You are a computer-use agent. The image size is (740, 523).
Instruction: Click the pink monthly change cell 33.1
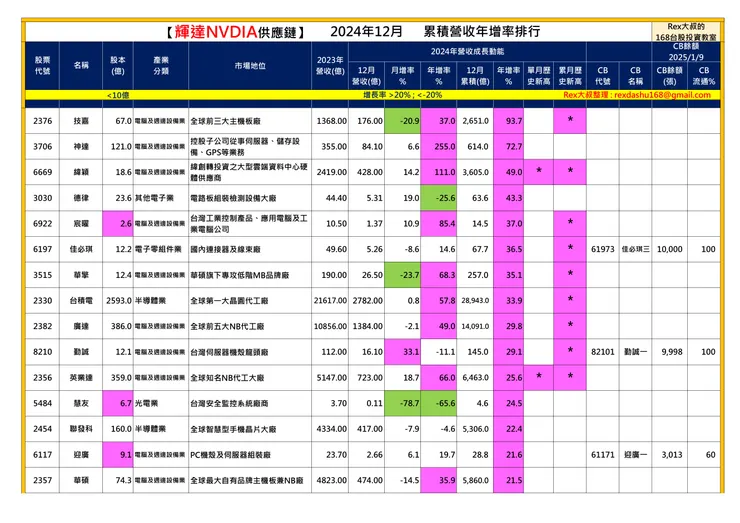[403, 352]
